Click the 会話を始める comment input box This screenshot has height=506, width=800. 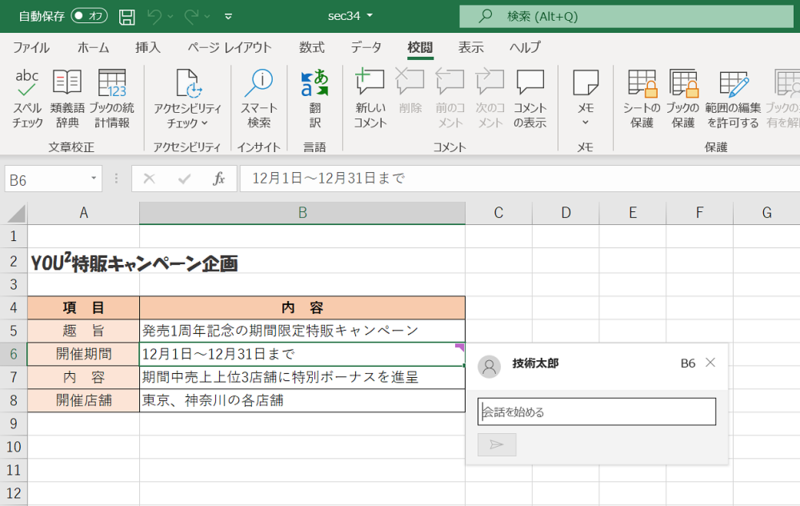click(x=596, y=412)
